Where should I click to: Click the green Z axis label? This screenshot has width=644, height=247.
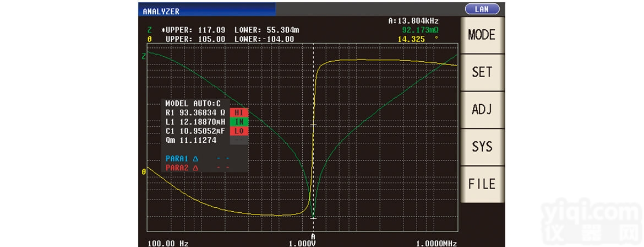[x=144, y=56]
